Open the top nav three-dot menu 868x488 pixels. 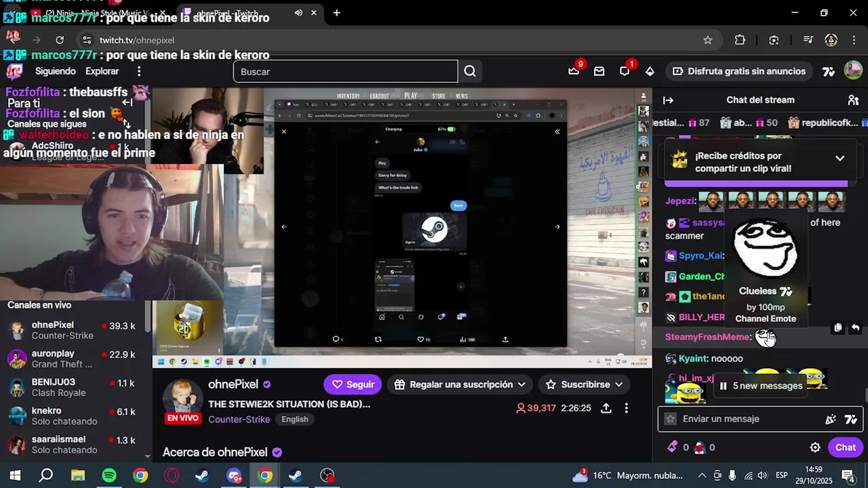tap(139, 71)
